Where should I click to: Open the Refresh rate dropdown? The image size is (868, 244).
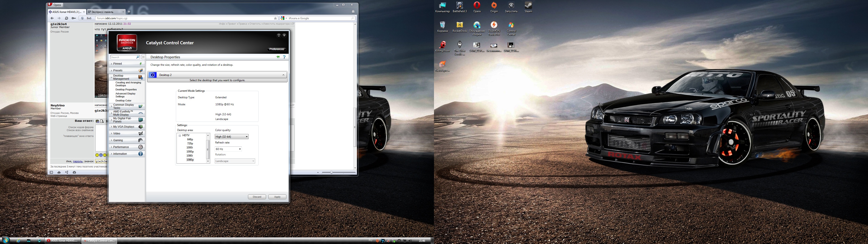[x=229, y=149]
